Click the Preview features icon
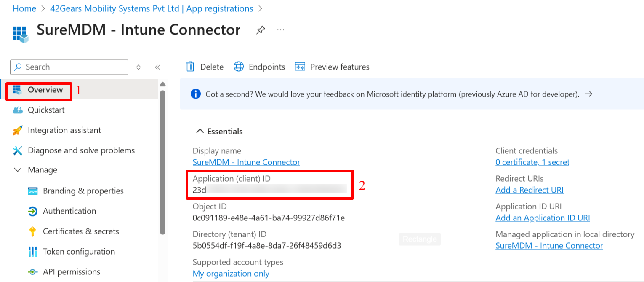This screenshot has height=282, width=644. pos(300,67)
